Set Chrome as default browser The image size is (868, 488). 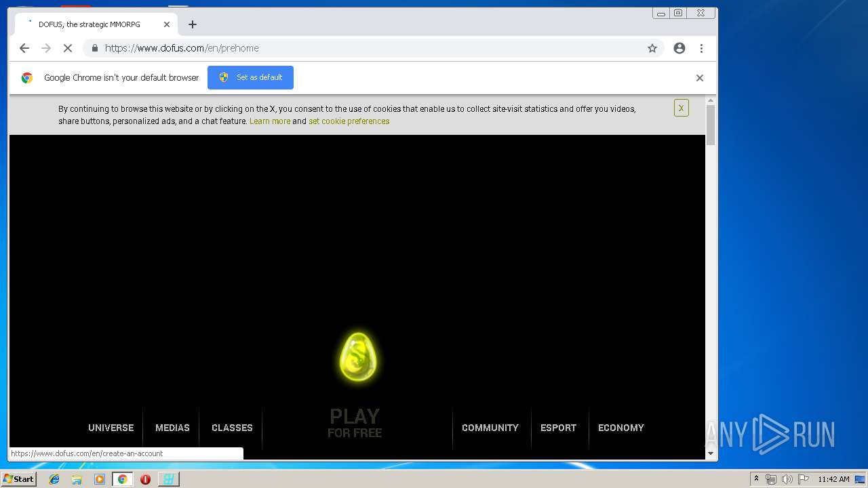click(250, 77)
